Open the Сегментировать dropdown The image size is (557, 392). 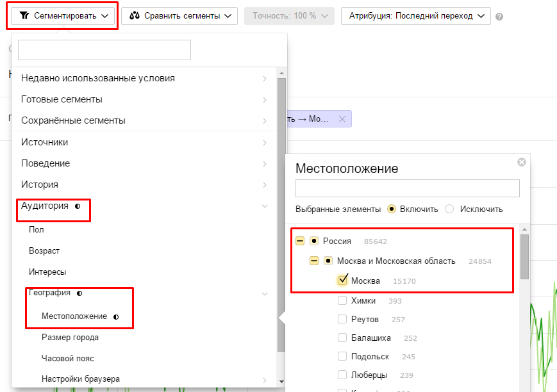pyautogui.click(x=63, y=16)
